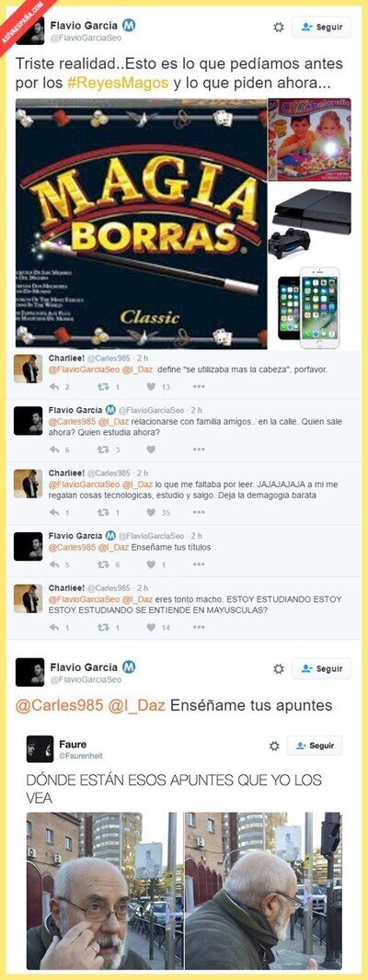Click the @Carles985 mention in the large tweet

(60, 706)
